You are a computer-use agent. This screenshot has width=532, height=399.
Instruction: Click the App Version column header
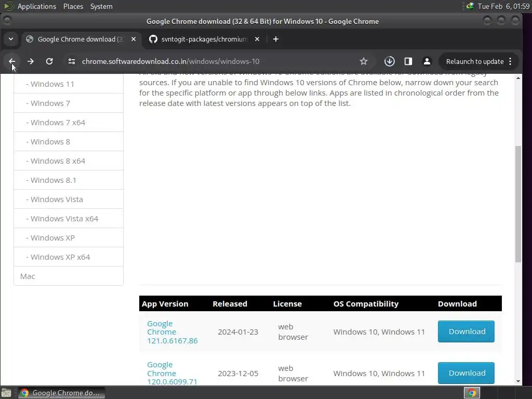pos(165,303)
